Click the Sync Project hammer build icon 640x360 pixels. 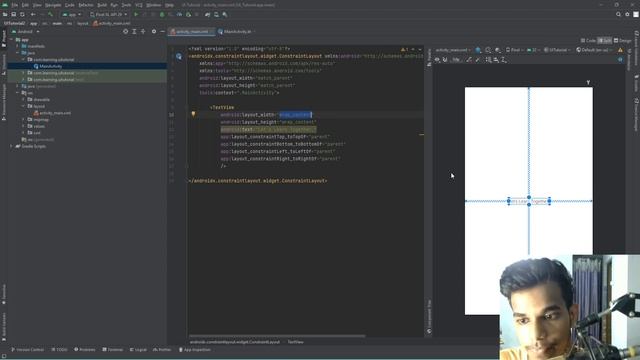click(51, 14)
